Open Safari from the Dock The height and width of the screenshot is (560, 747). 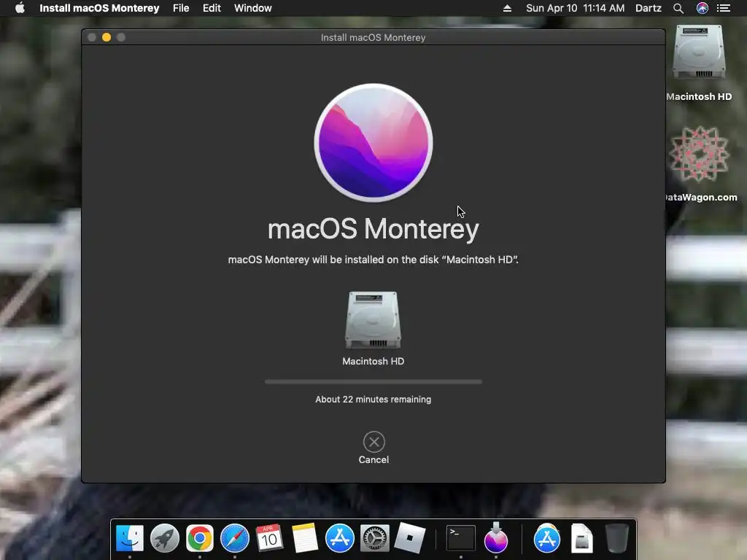pos(235,538)
